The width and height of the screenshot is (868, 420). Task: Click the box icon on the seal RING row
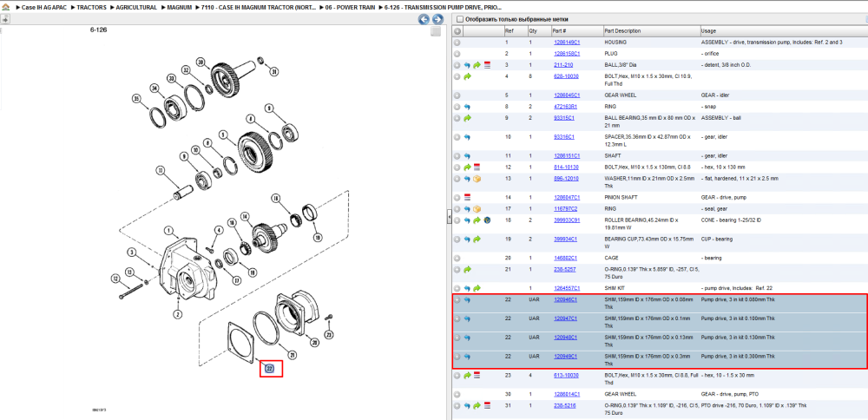click(477, 209)
